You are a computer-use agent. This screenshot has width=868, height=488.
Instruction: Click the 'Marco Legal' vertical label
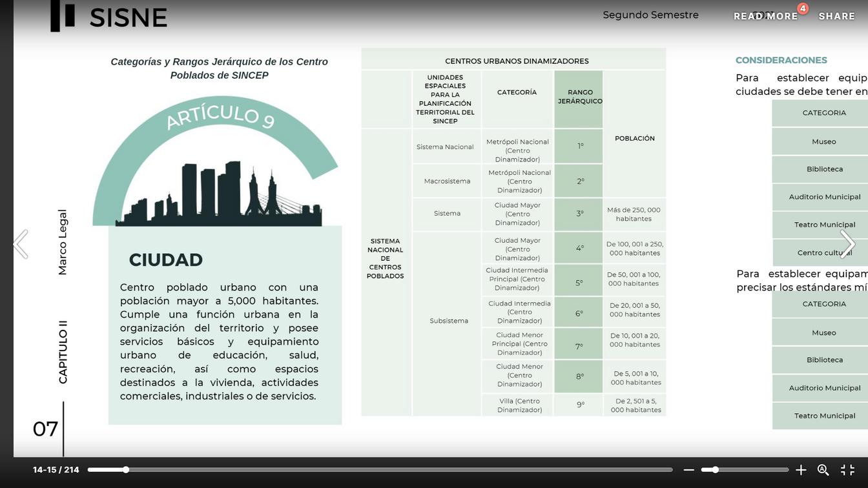62,242
